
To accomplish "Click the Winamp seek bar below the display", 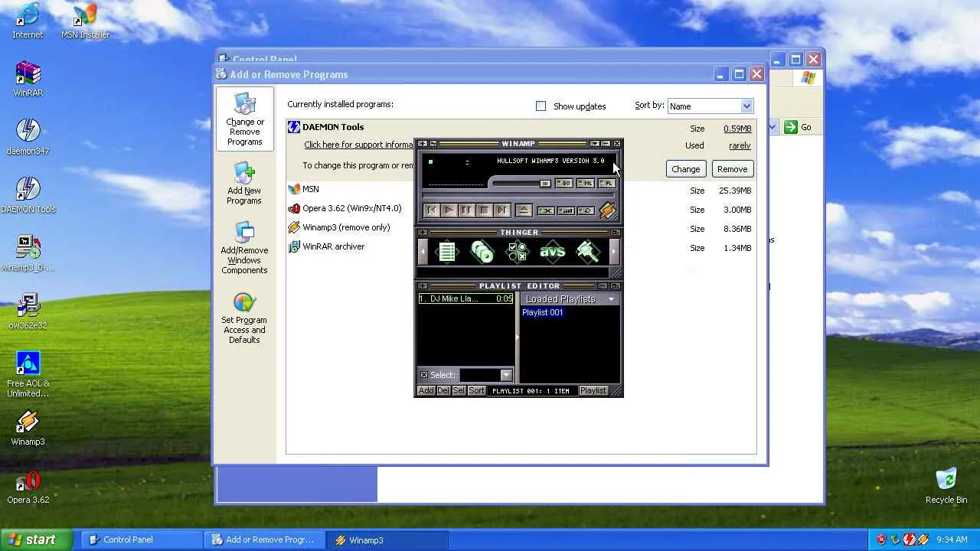I will coord(518,196).
